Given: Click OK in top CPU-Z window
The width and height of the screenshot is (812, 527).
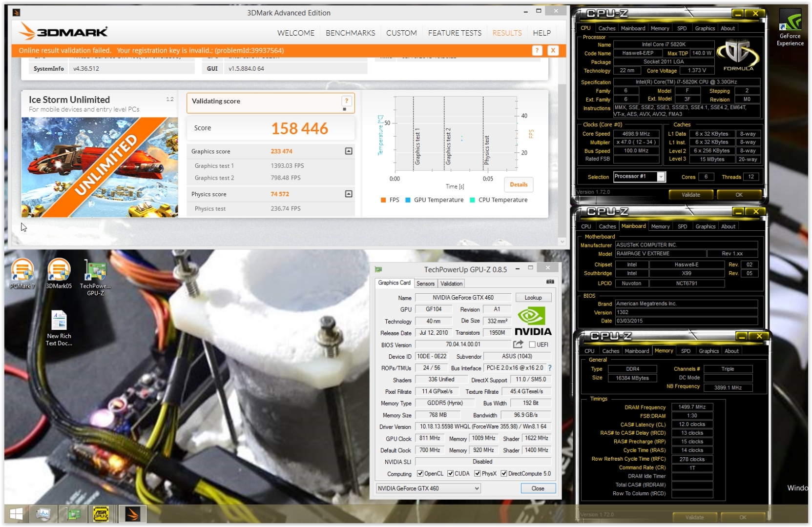Looking at the screenshot, I should pos(739,195).
